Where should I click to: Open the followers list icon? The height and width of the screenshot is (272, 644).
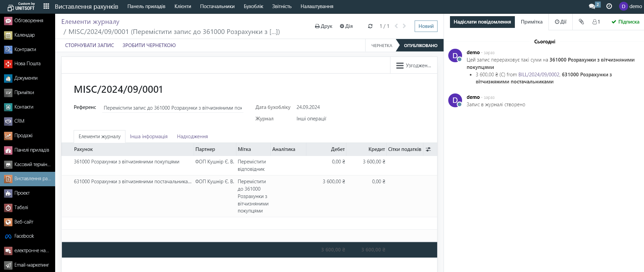point(596,22)
